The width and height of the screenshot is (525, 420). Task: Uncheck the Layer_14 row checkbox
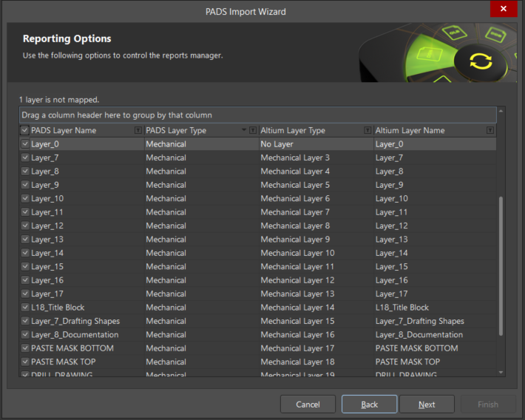point(25,253)
